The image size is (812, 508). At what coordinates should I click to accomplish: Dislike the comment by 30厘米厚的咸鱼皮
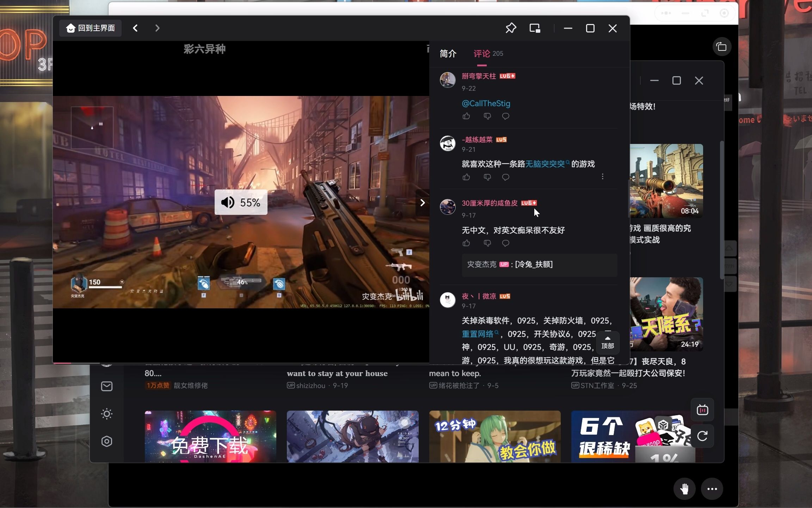coord(487,243)
